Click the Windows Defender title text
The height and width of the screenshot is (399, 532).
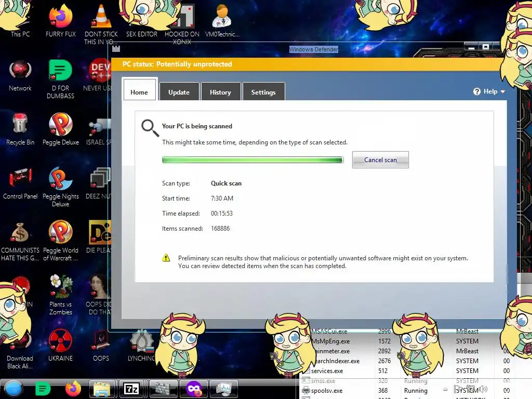314,49
